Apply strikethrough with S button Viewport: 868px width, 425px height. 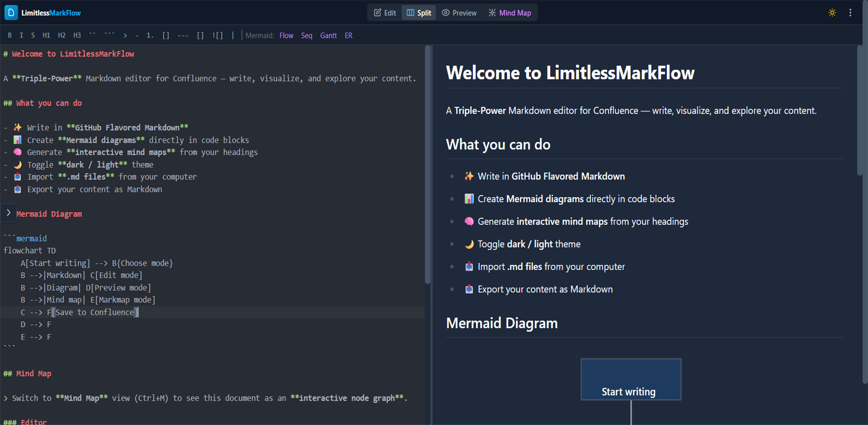click(33, 35)
